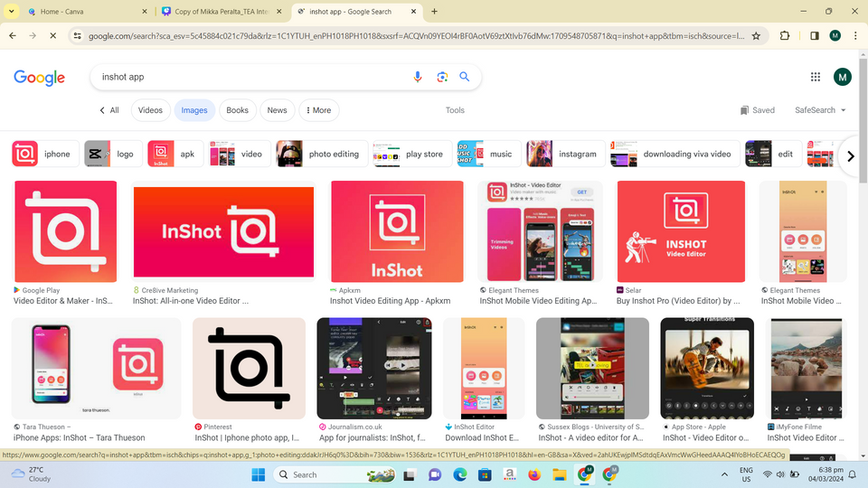Open Selar Inshot Pro image
This screenshot has width=868, height=488.
point(681,231)
